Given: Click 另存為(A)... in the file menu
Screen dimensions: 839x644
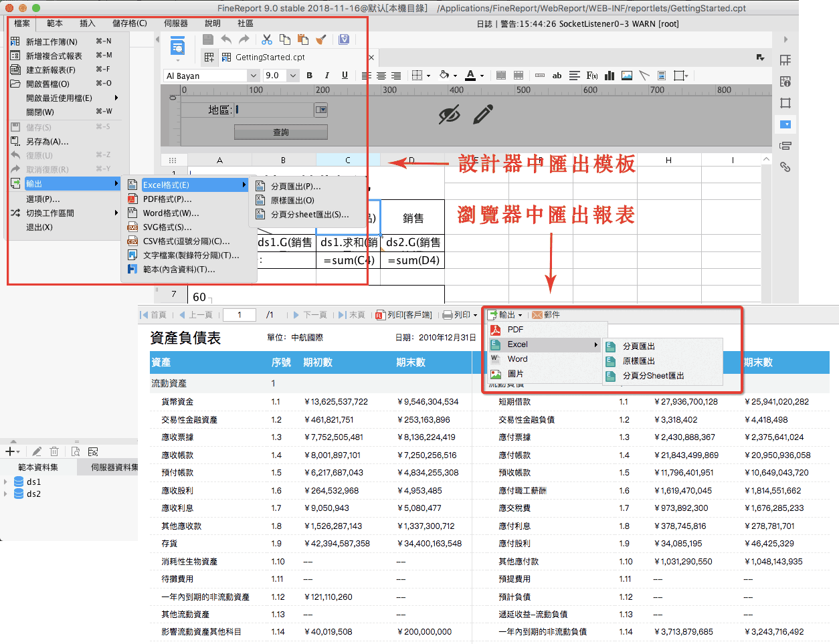Looking at the screenshot, I should tap(47, 142).
